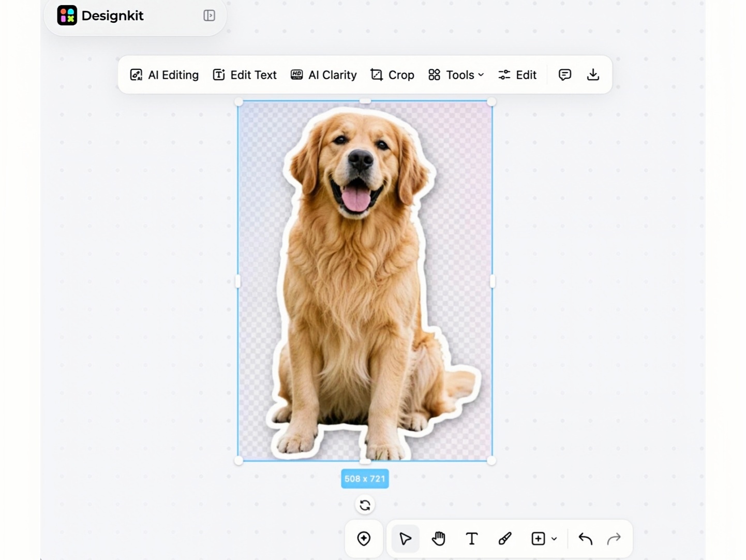Switch to the hand pan tool
This screenshot has width=746, height=560.
438,539
